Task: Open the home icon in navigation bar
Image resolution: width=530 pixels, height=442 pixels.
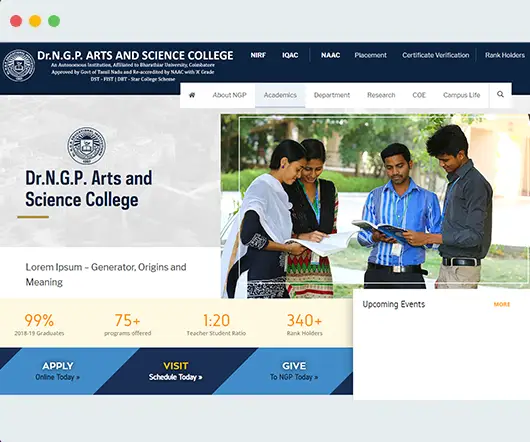Action: (x=192, y=95)
